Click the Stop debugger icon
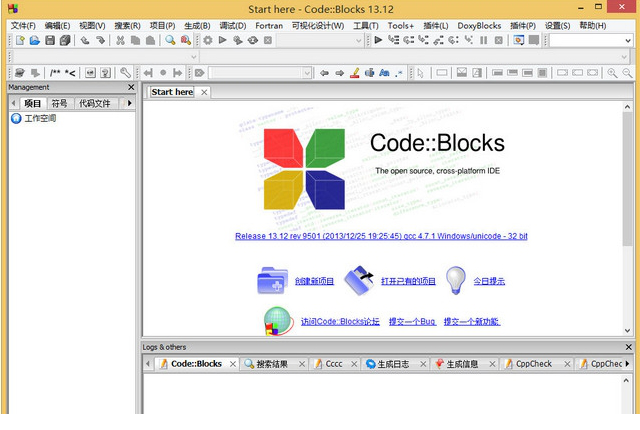The width and height of the screenshot is (640, 430). pyautogui.click(x=499, y=40)
